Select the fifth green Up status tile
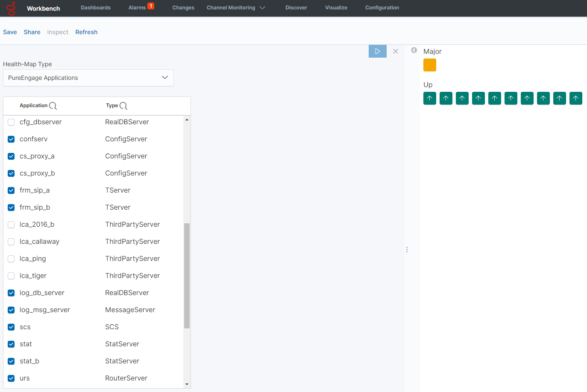The image size is (587, 392). pos(495,98)
